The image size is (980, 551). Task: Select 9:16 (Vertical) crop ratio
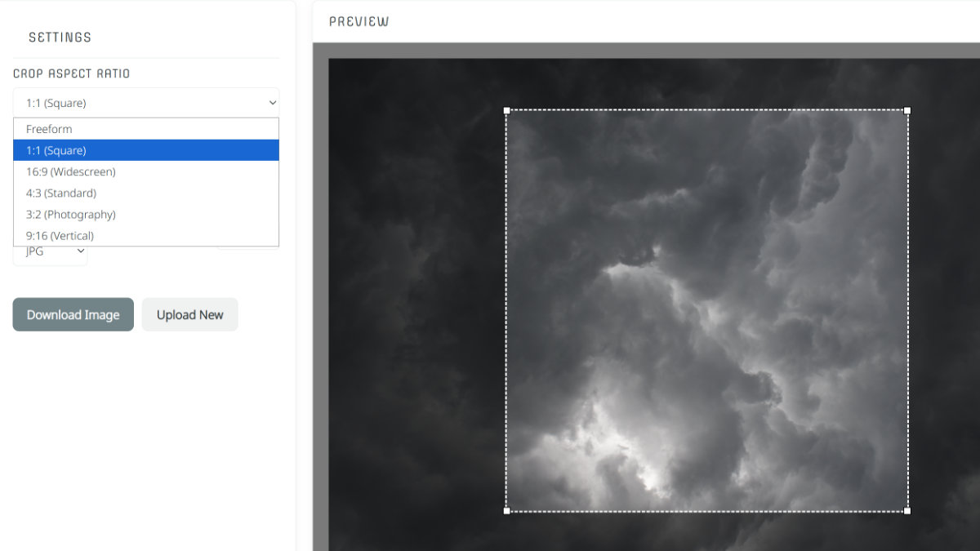[60, 235]
